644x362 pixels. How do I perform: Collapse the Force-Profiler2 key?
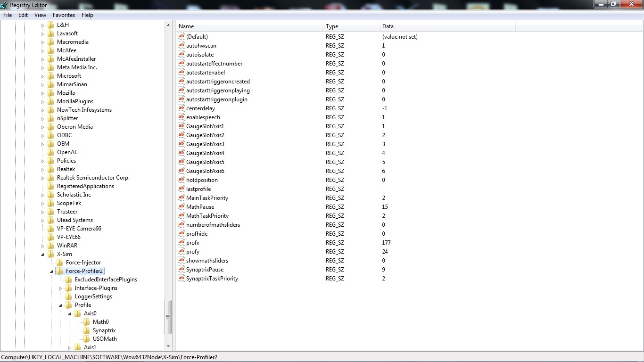(51, 271)
